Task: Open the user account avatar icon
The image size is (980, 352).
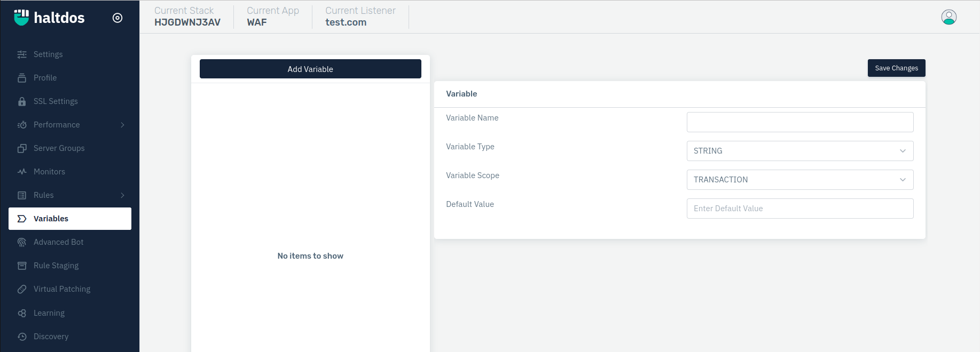Action: pyautogui.click(x=948, y=17)
